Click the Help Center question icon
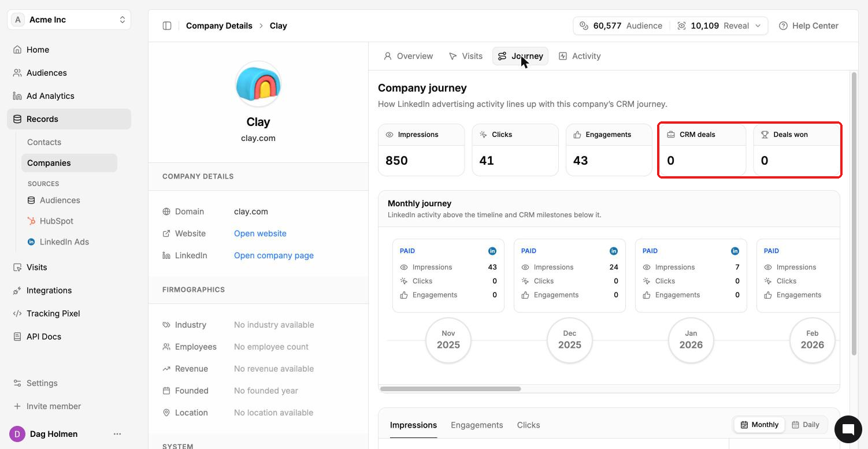The image size is (868, 449). click(x=783, y=25)
